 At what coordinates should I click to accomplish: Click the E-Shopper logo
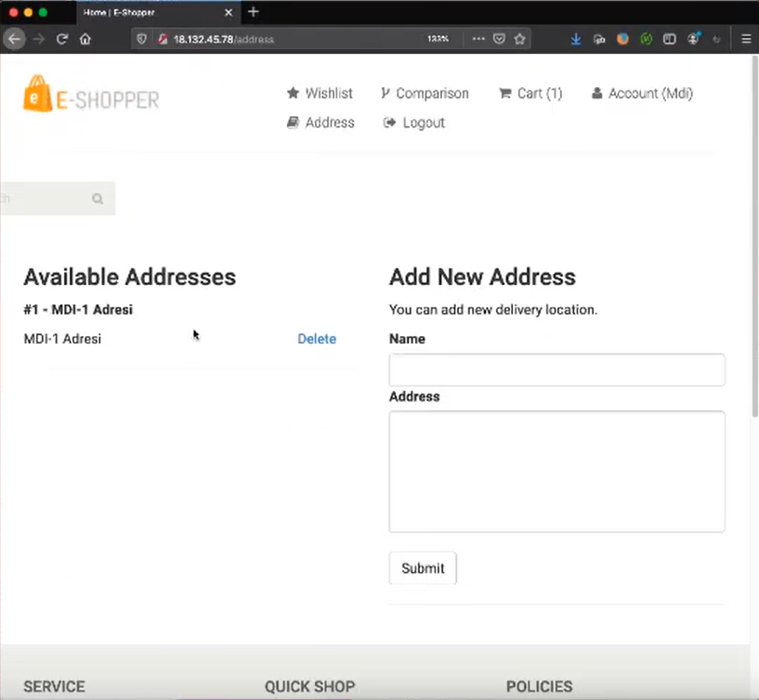pyautogui.click(x=91, y=96)
